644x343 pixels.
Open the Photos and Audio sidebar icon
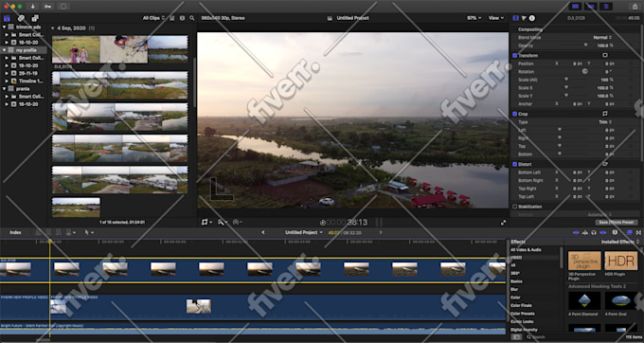pyautogui.click(x=21, y=18)
